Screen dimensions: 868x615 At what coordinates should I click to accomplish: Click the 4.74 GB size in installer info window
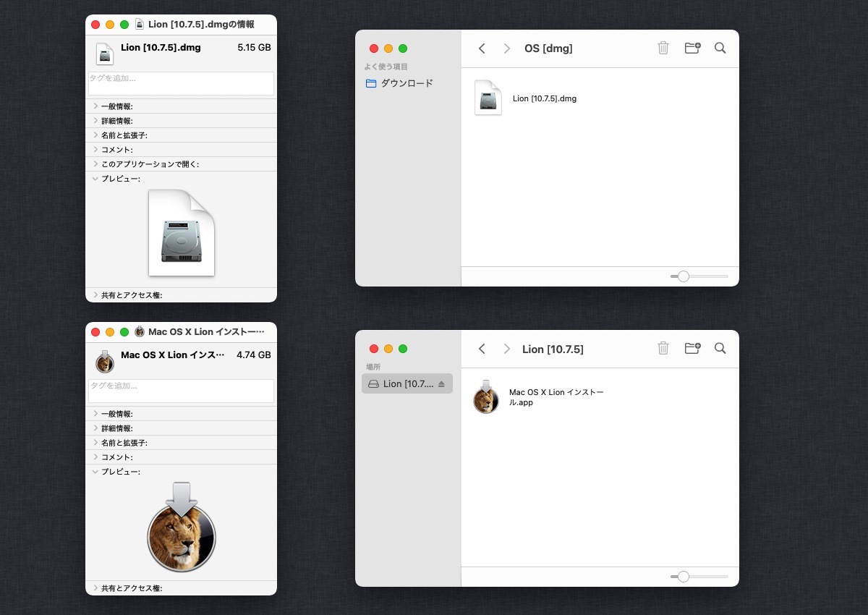point(254,355)
